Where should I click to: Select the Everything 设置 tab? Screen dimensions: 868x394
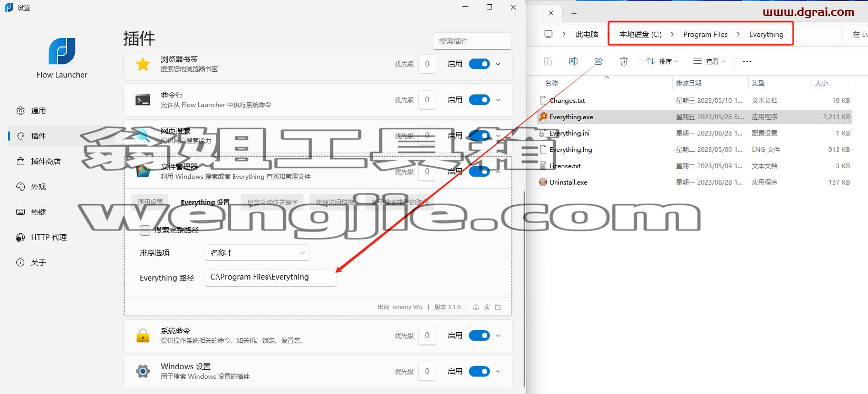pos(205,202)
